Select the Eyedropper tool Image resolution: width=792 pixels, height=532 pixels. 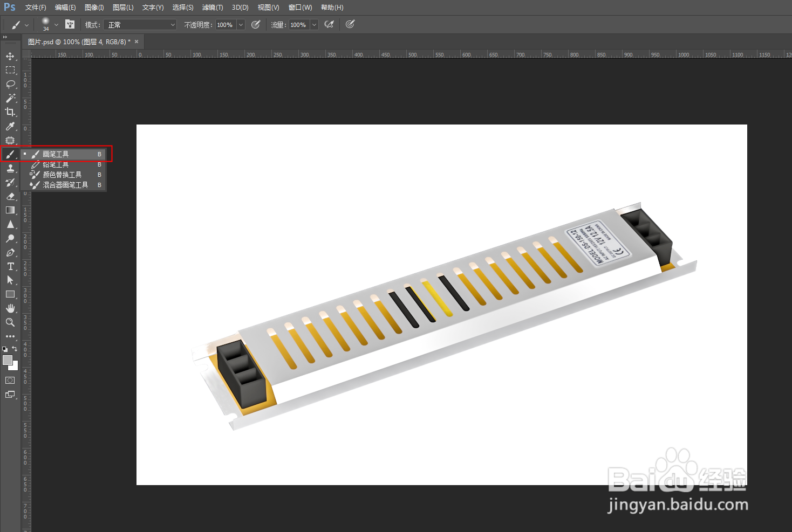click(10, 126)
